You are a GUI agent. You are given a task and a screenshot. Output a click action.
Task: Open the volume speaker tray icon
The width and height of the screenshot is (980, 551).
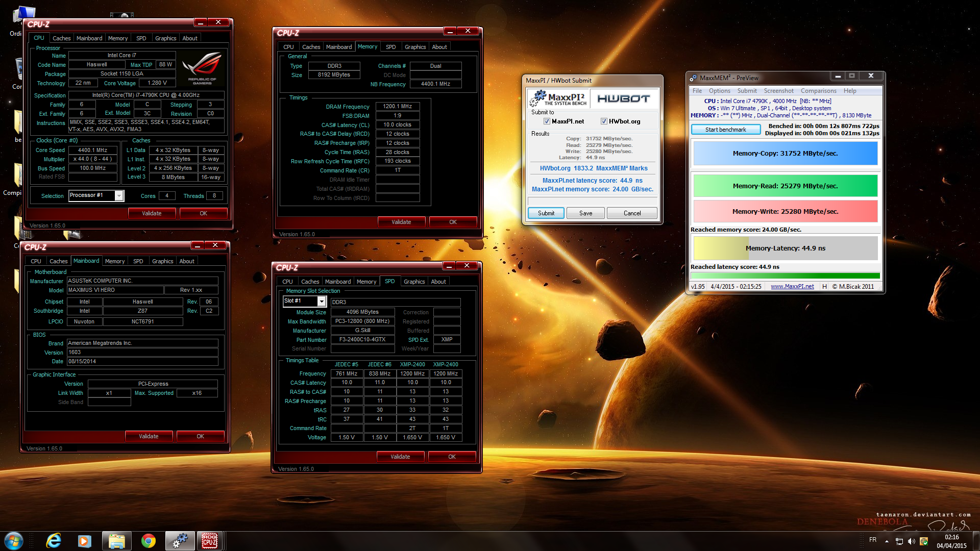[911, 541]
